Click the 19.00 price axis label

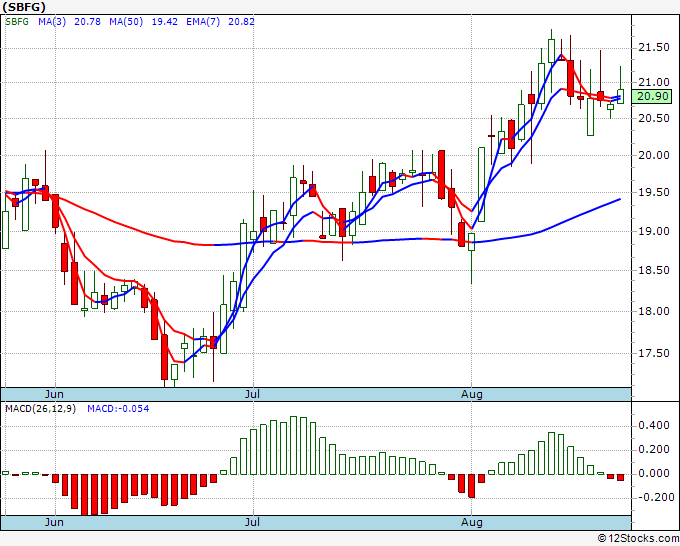pos(654,231)
